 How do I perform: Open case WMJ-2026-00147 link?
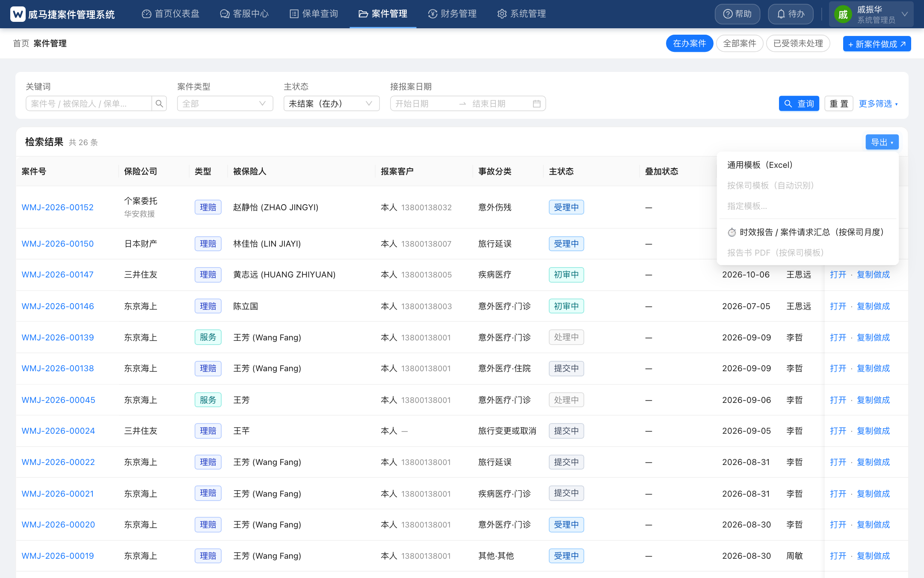coord(58,274)
